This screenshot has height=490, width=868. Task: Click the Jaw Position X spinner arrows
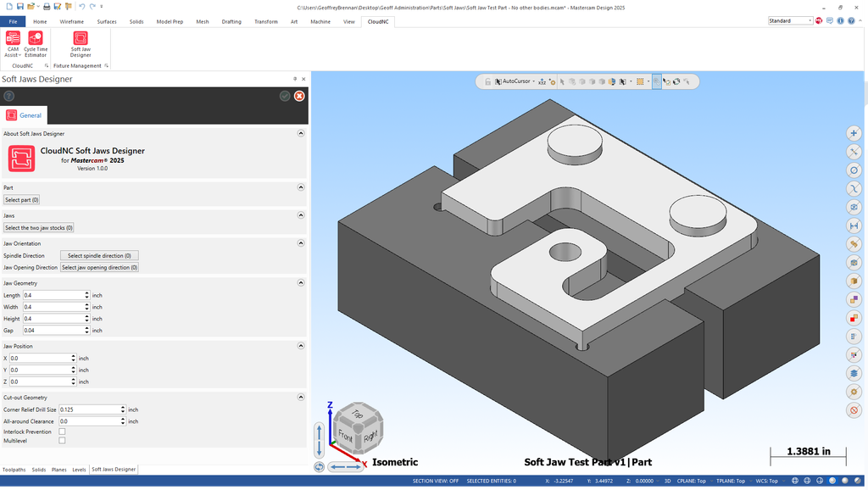(x=73, y=359)
